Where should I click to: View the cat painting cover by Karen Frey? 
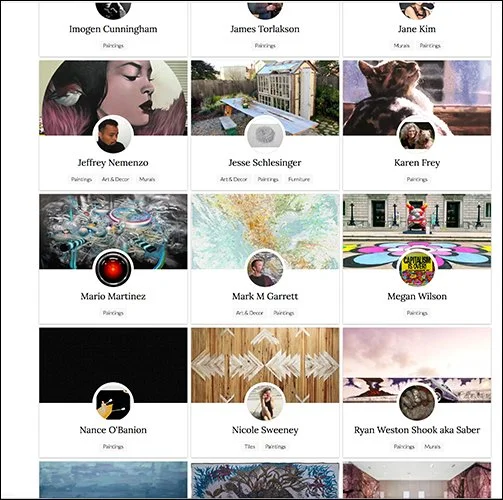[417, 98]
